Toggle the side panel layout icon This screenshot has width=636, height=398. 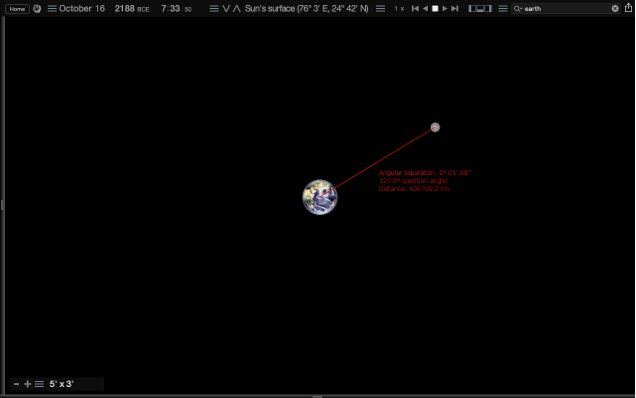480,9
